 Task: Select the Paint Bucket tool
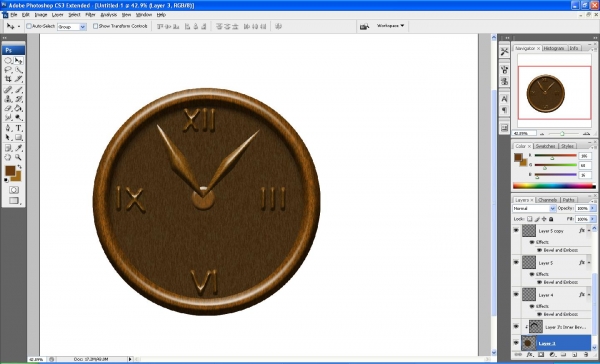click(18, 108)
